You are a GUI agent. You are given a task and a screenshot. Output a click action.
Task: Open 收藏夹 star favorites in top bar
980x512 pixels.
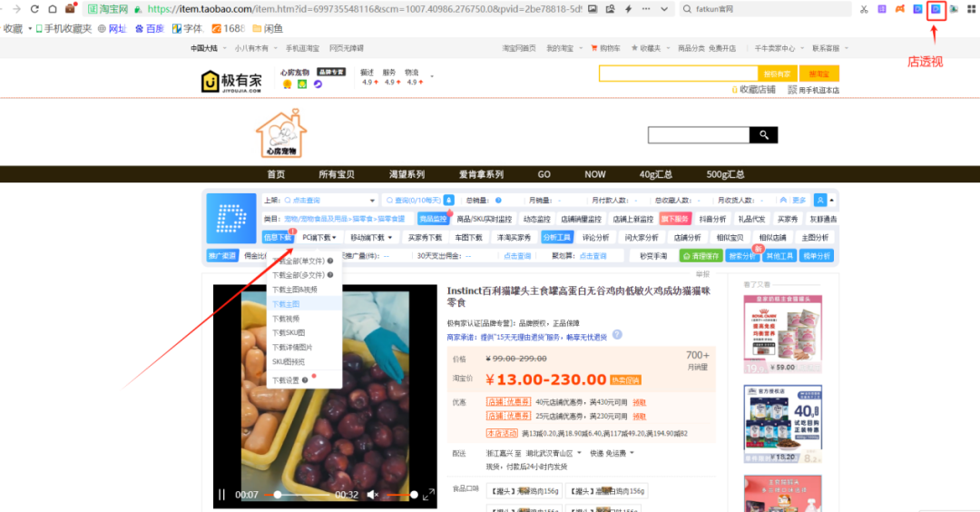point(646,48)
